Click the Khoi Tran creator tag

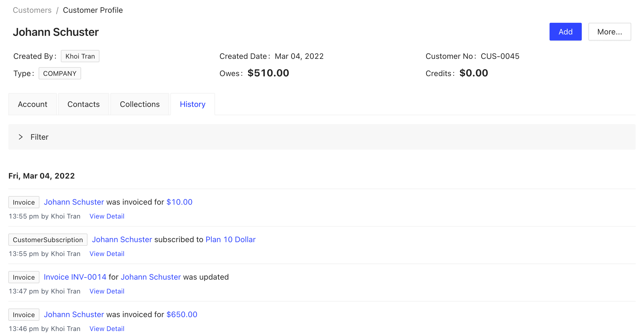(80, 56)
